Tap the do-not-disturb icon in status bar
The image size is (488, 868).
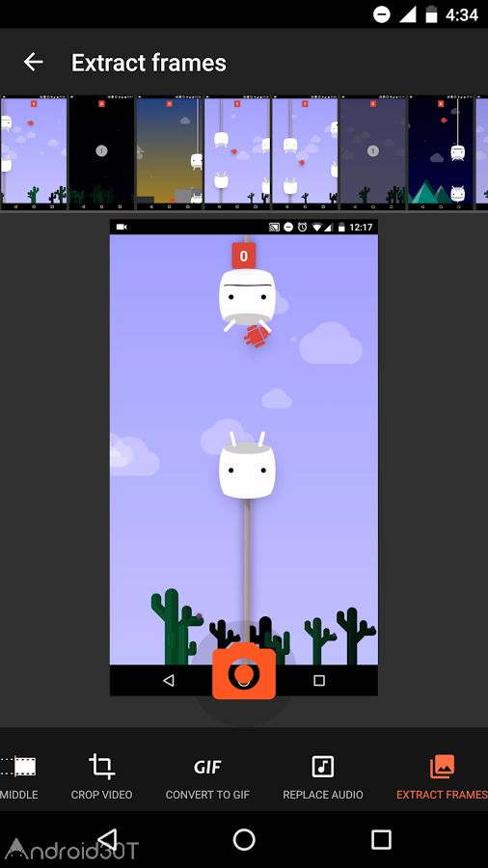[382, 14]
